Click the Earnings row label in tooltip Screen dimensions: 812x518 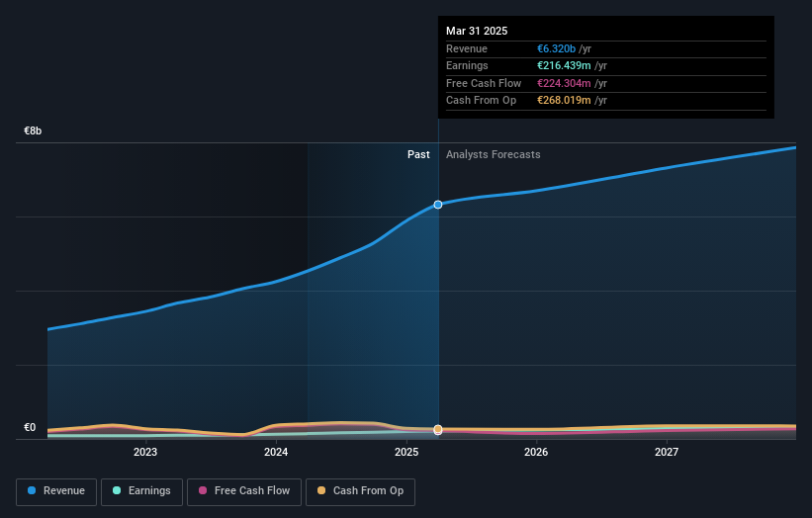(467, 65)
